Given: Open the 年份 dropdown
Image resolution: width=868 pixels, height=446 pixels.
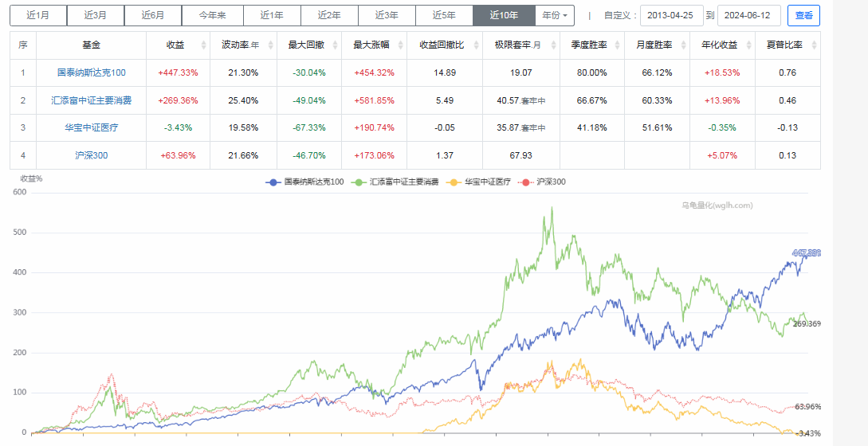Looking at the screenshot, I should (x=553, y=15).
